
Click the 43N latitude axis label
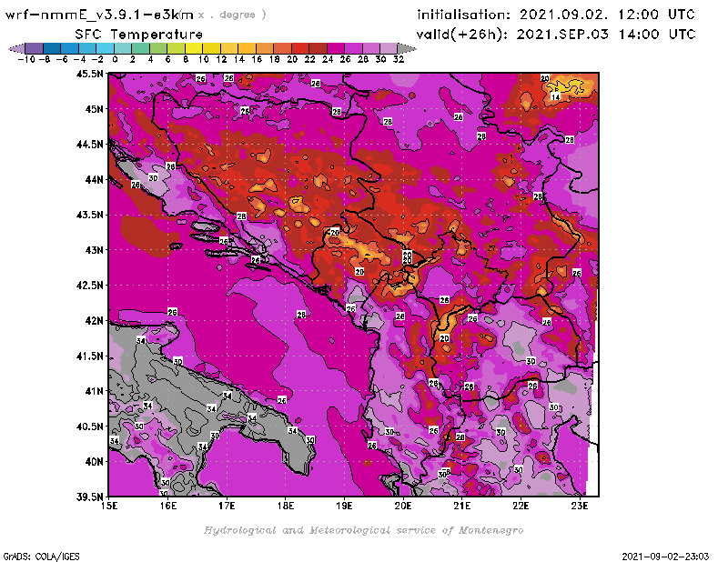(x=94, y=250)
